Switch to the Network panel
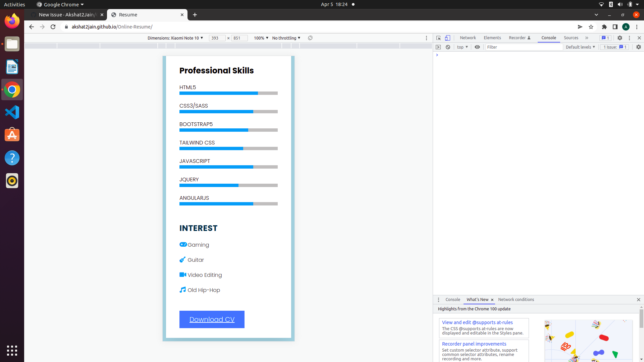 [468, 38]
